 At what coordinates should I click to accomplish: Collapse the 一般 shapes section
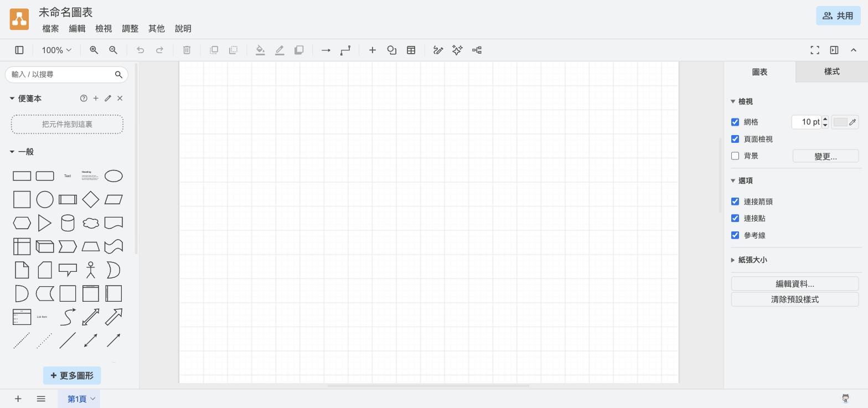[22, 152]
